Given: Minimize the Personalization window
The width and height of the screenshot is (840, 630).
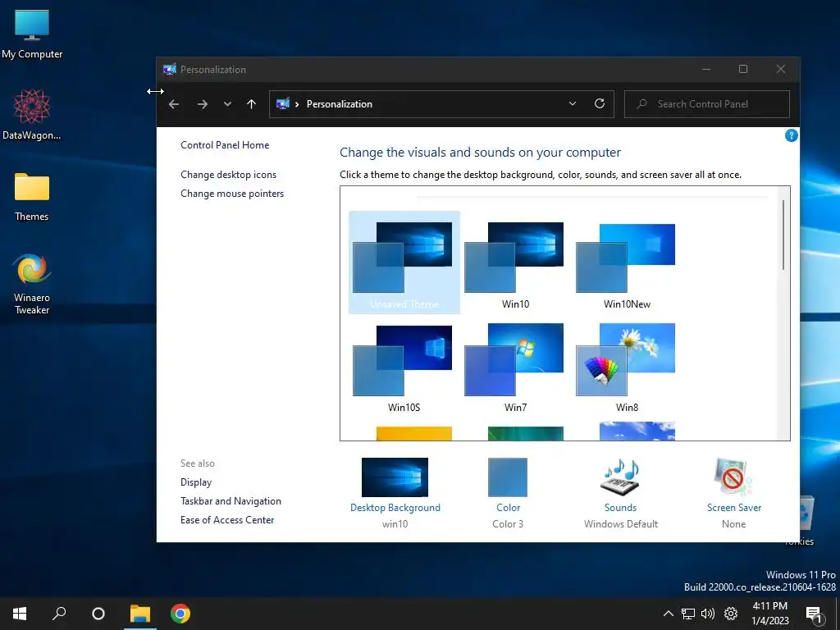Looking at the screenshot, I should 706,69.
